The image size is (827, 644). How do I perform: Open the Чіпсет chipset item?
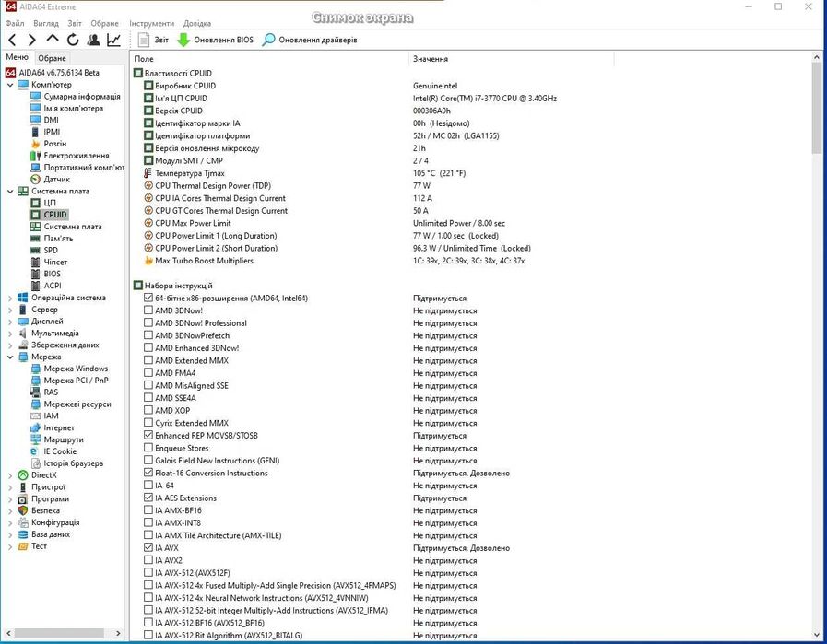point(55,262)
